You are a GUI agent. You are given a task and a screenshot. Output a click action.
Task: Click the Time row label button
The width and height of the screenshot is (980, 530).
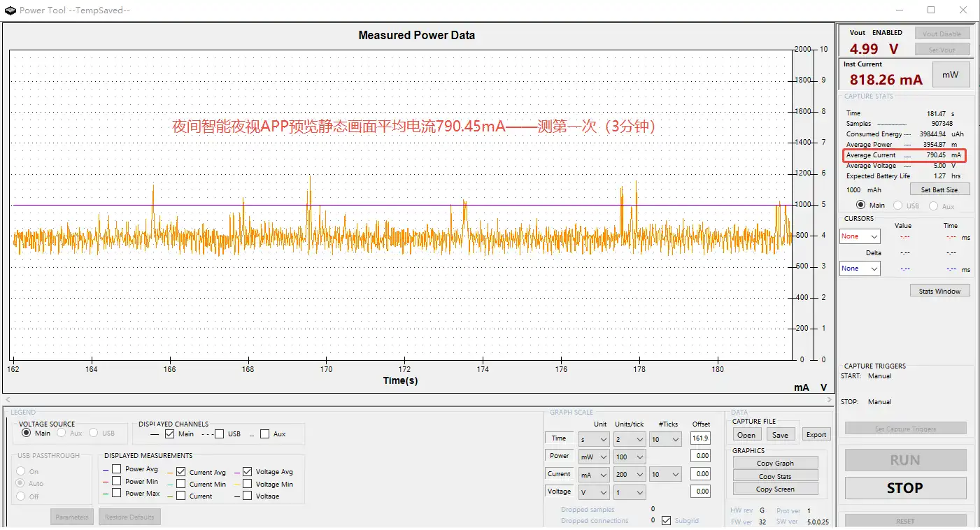559,438
